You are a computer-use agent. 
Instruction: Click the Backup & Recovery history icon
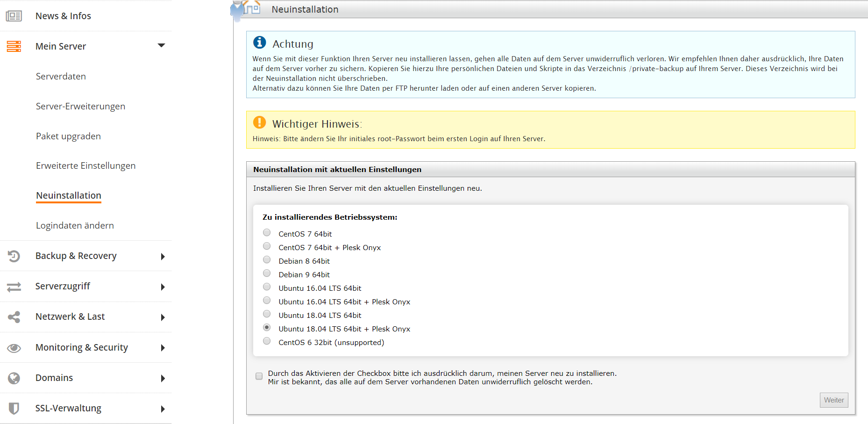[x=14, y=256]
